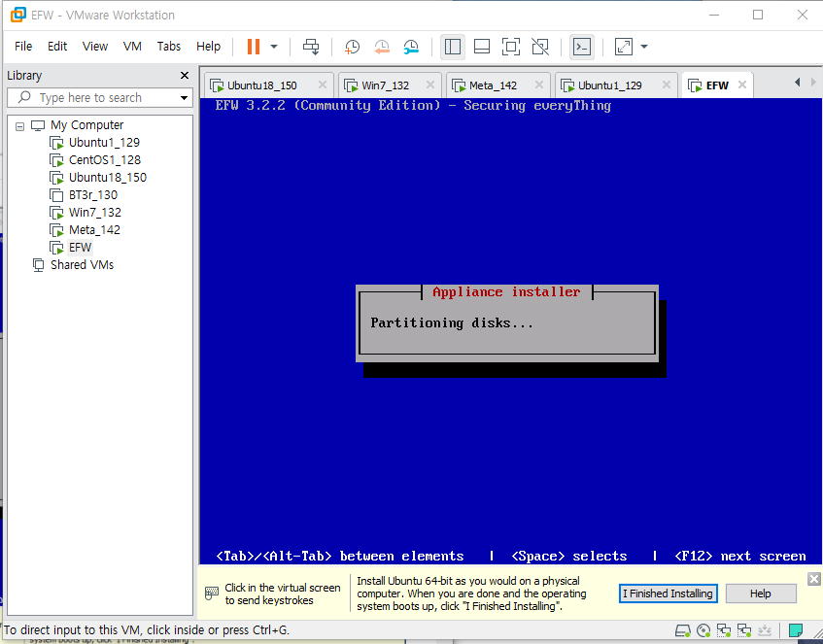Screen dimensions: 823x644
Task: Click inside the EFW installer console screen
Action: [511, 330]
